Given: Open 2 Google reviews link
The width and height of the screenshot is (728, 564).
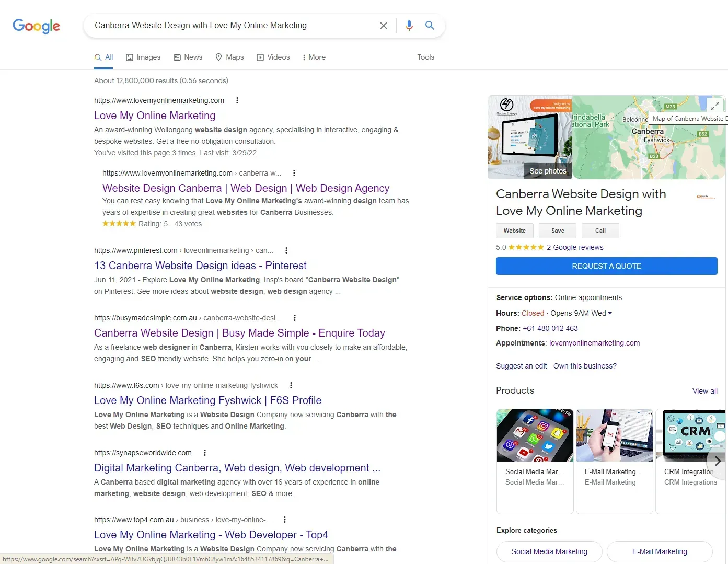Looking at the screenshot, I should [x=575, y=247].
